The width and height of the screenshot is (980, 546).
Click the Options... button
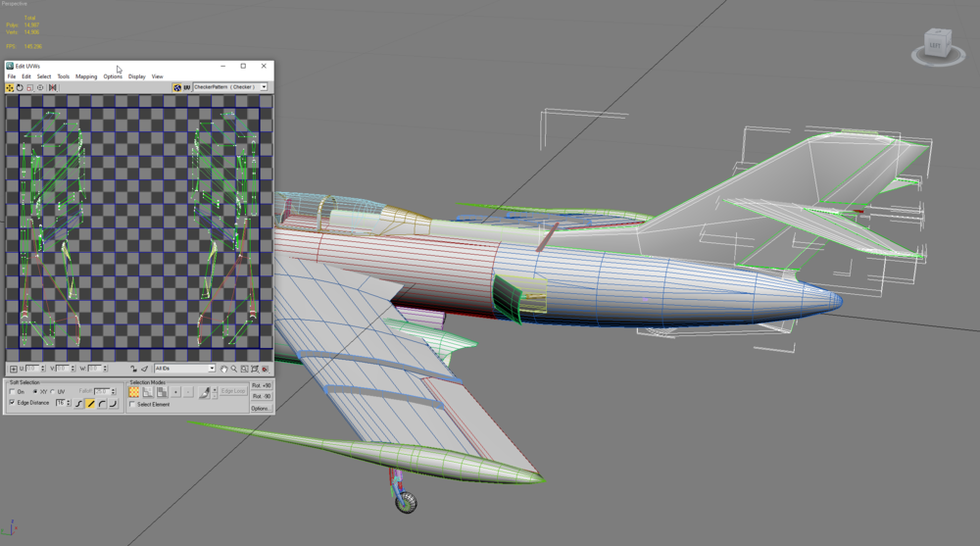pos(262,408)
